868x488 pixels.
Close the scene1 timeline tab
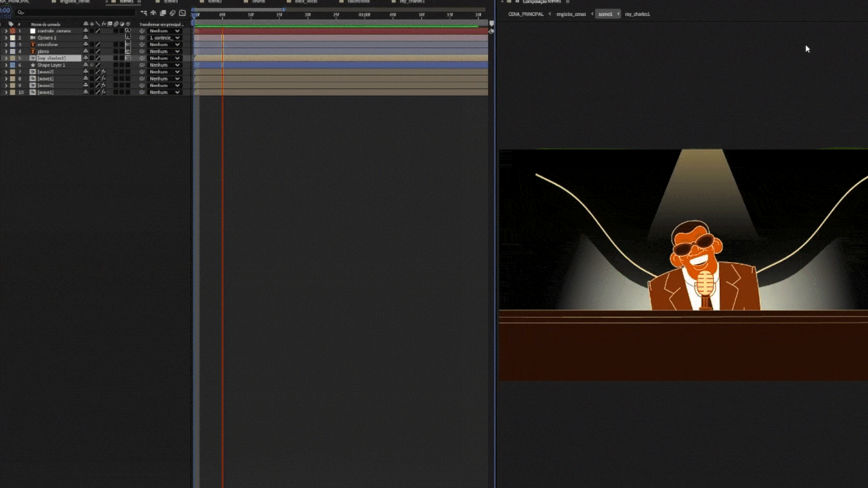(x=107, y=2)
